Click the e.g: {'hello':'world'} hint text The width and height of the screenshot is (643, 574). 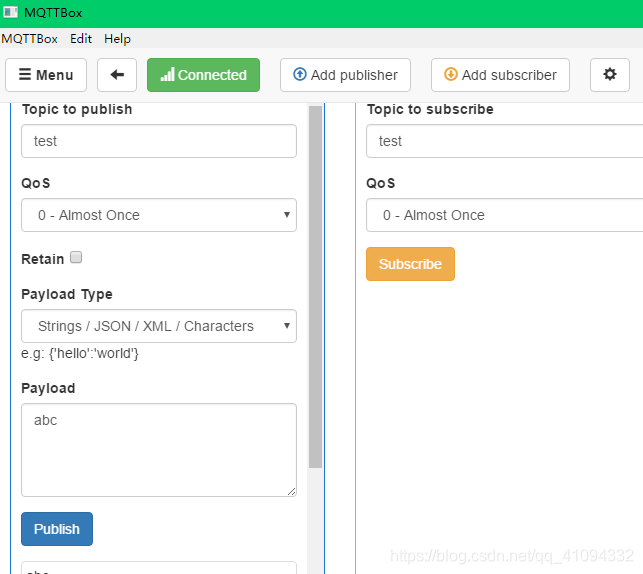80,353
